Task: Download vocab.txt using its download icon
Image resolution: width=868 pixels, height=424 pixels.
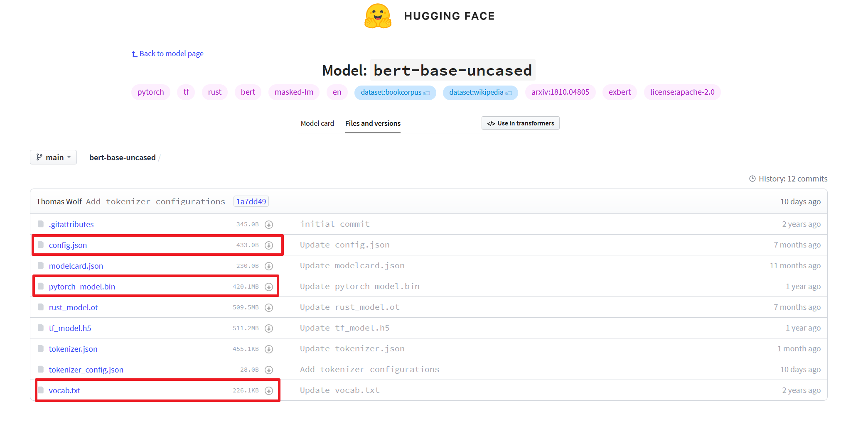Action: (x=269, y=391)
